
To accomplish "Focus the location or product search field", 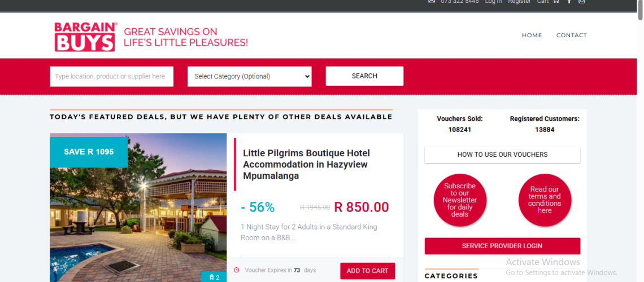I will (111, 76).
